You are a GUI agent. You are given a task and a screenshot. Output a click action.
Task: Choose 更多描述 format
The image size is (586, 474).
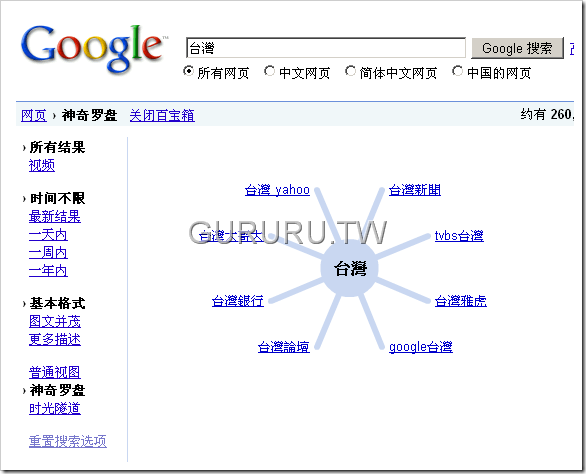pos(55,339)
